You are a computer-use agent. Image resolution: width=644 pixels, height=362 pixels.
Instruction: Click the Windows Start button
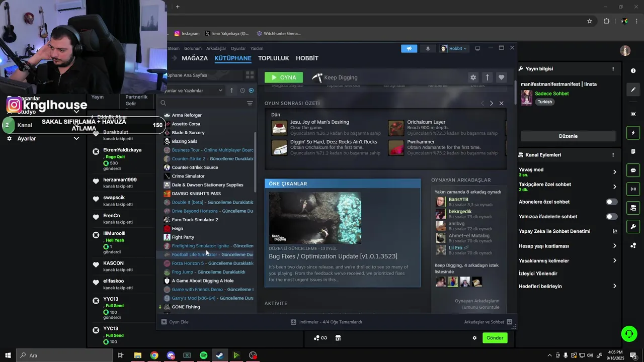[x=8, y=355]
